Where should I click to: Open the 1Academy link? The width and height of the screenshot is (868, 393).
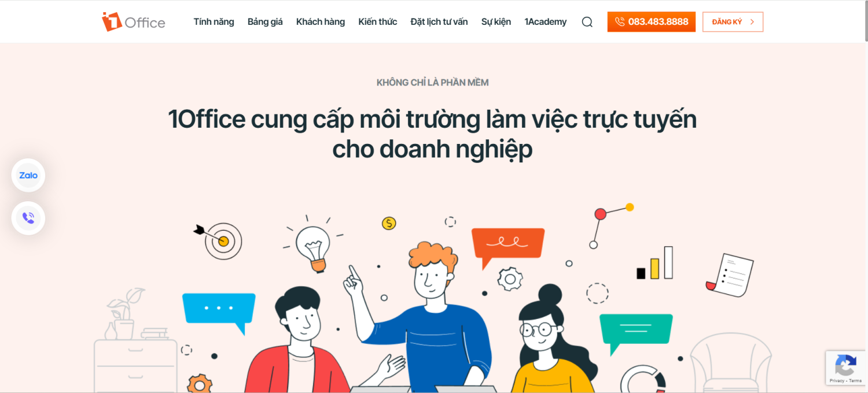point(546,22)
